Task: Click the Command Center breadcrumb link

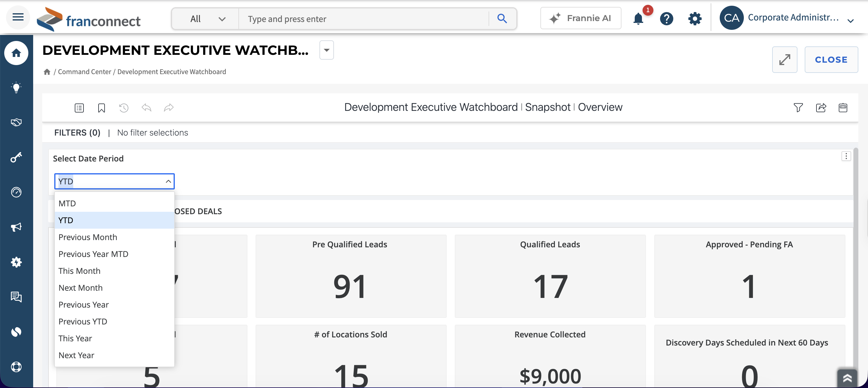Action: (84, 72)
